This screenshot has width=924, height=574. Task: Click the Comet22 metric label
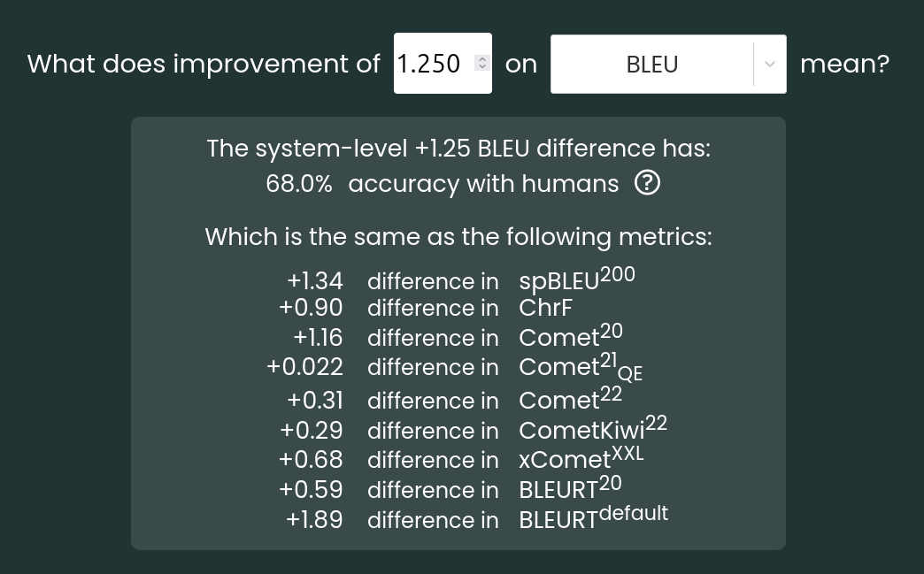pyautogui.click(x=571, y=399)
